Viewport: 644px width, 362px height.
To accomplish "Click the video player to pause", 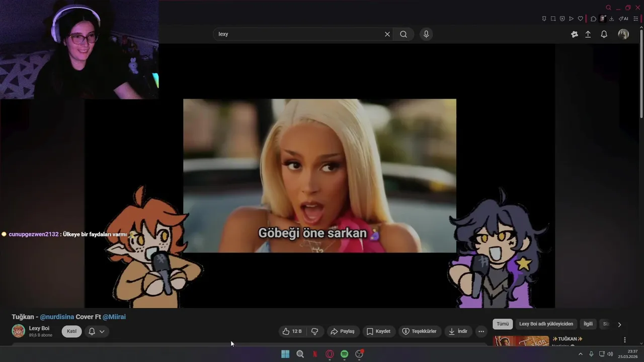I will pos(319,175).
